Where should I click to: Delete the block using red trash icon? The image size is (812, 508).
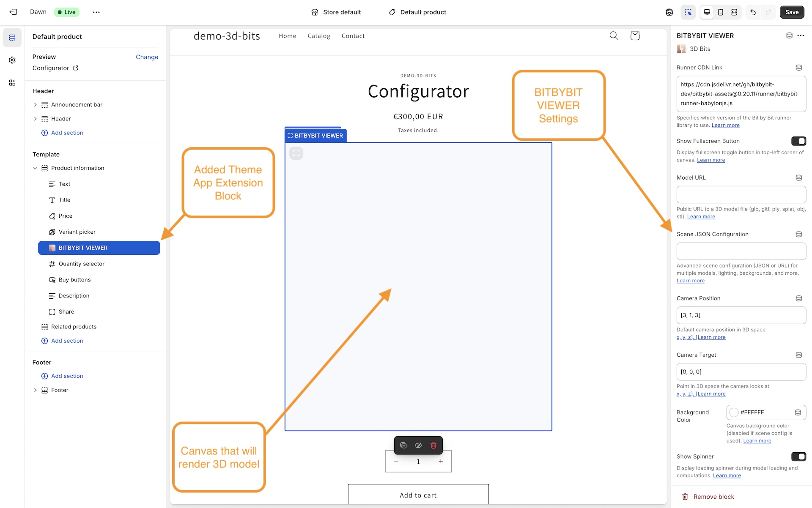coord(433,445)
